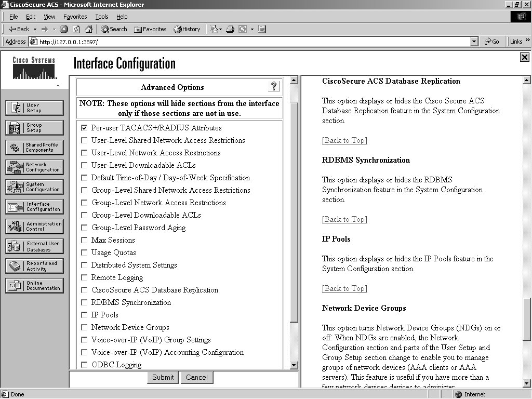Open the dropdown arrow next to the Print icon's neighbor

point(252,29)
